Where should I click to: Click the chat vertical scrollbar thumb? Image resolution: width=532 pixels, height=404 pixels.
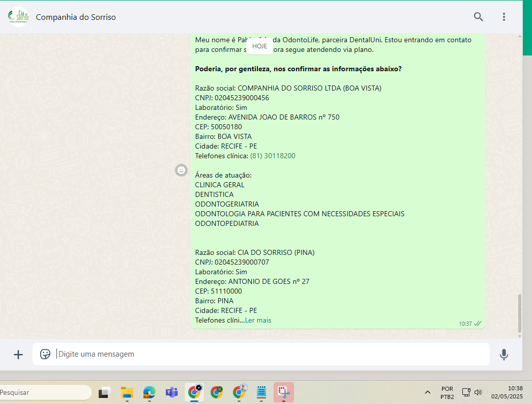point(519,313)
